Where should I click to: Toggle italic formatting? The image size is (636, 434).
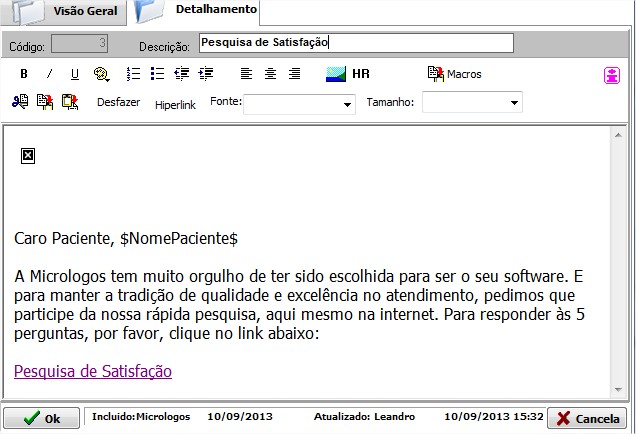[49, 74]
